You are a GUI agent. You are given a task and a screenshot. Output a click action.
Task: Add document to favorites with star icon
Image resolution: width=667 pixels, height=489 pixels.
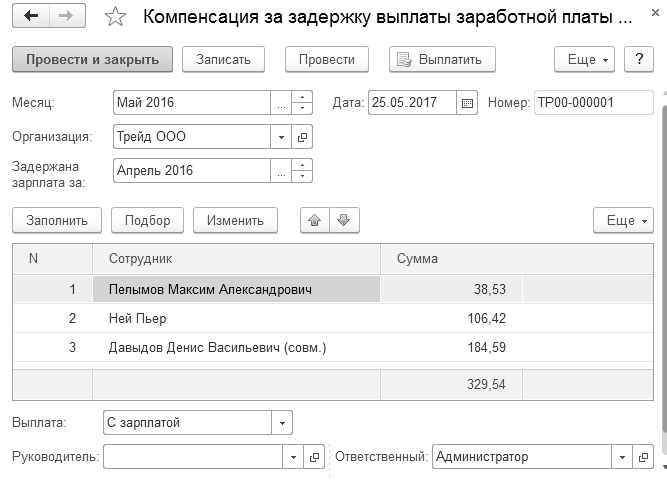click(116, 18)
